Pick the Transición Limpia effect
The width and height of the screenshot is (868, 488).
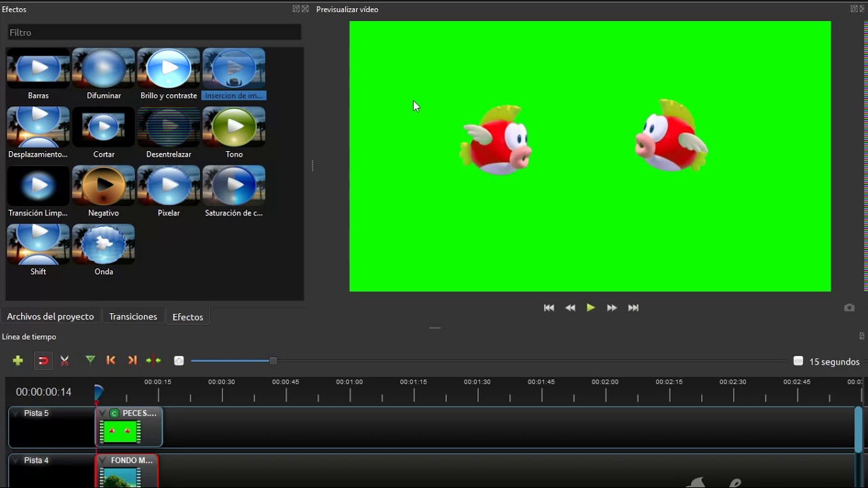[39, 192]
